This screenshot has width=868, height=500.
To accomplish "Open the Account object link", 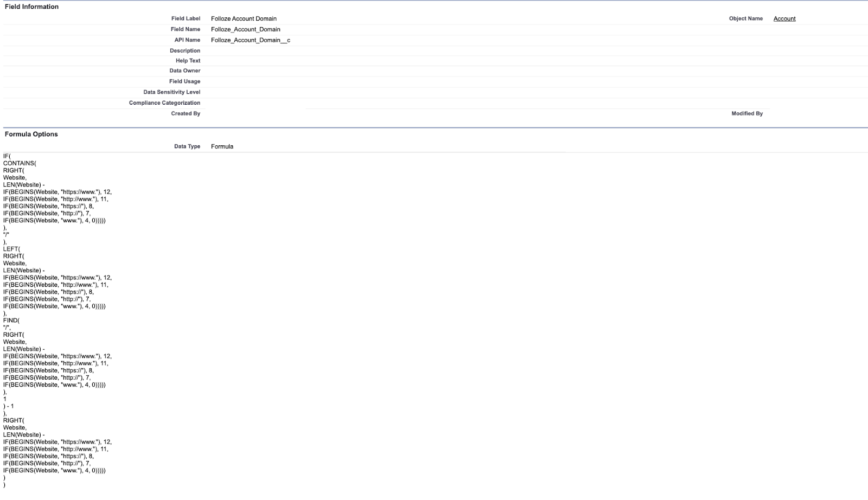I will click(784, 18).
